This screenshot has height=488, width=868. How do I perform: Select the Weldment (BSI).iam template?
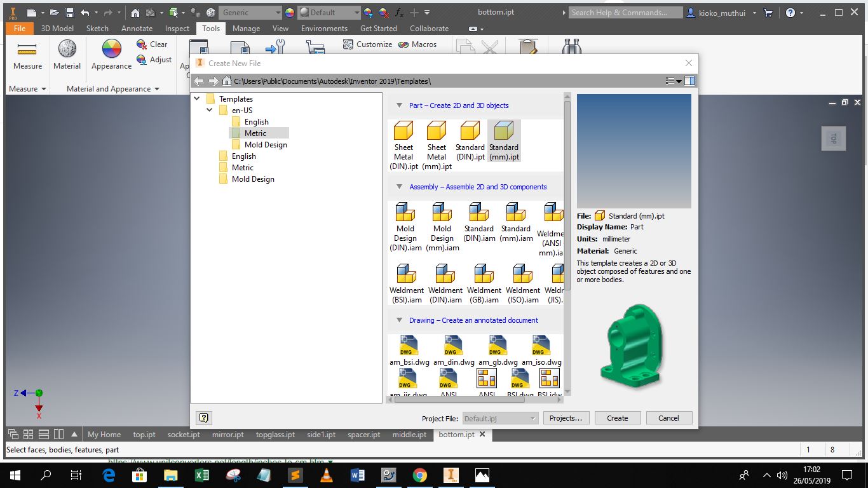pos(406,284)
